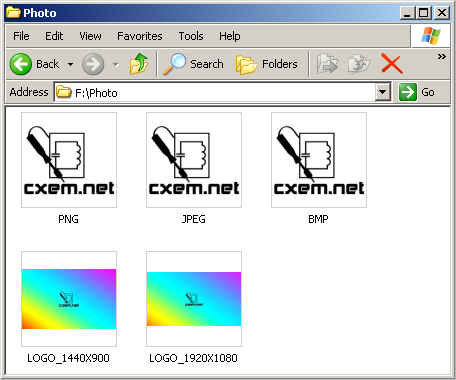
Task: Select the BMP image thumbnail
Action: [319, 160]
